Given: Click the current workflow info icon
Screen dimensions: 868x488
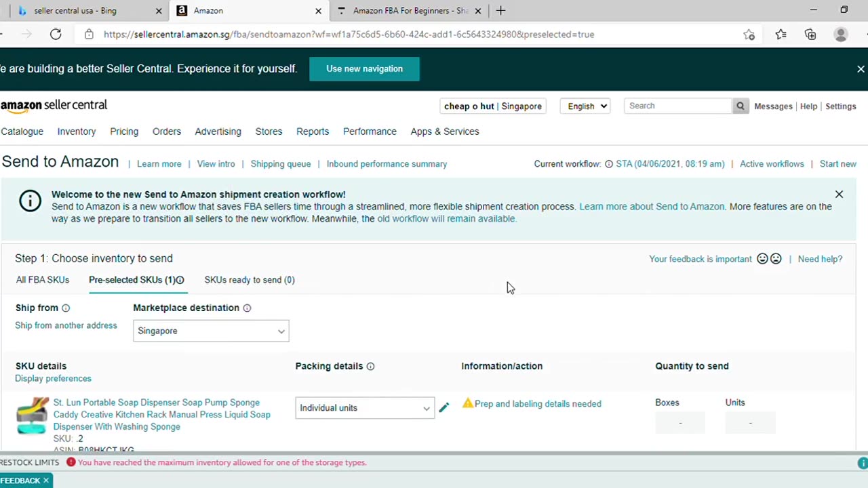Looking at the screenshot, I should (x=609, y=164).
